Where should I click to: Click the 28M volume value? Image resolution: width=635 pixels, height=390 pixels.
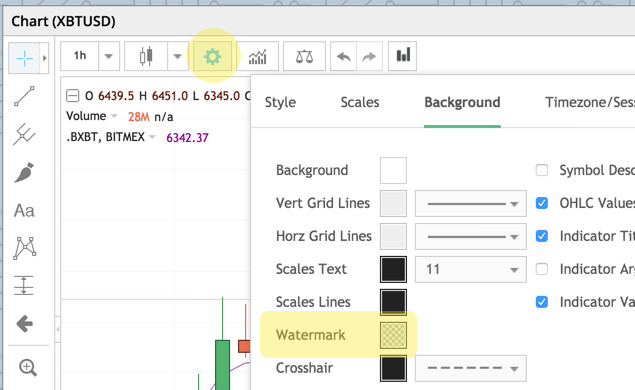[139, 117]
